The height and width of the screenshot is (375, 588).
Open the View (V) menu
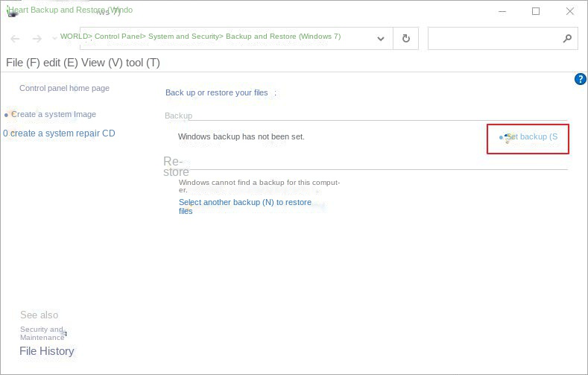point(104,63)
